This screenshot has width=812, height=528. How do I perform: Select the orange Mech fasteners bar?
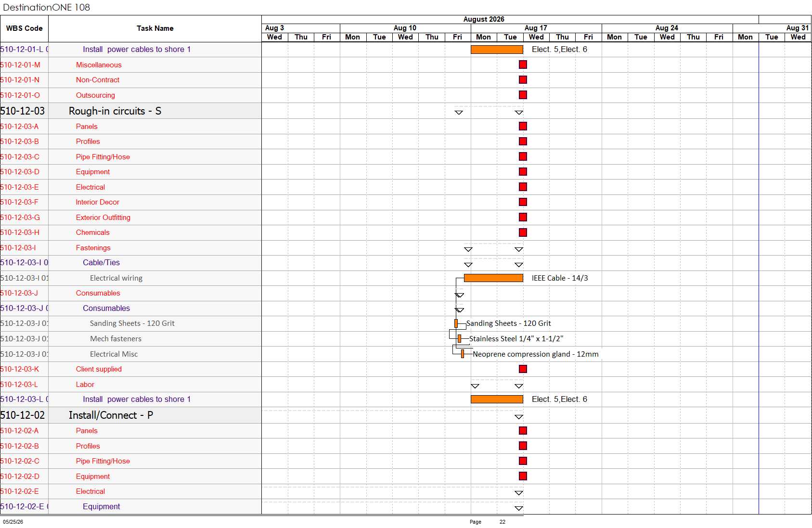459,339
